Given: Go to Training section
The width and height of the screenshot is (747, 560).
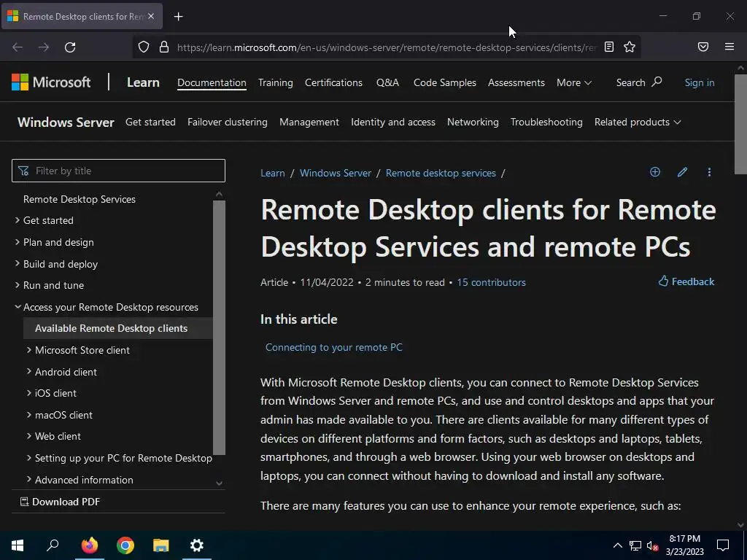Looking at the screenshot, I should click(x=275, y=82).
